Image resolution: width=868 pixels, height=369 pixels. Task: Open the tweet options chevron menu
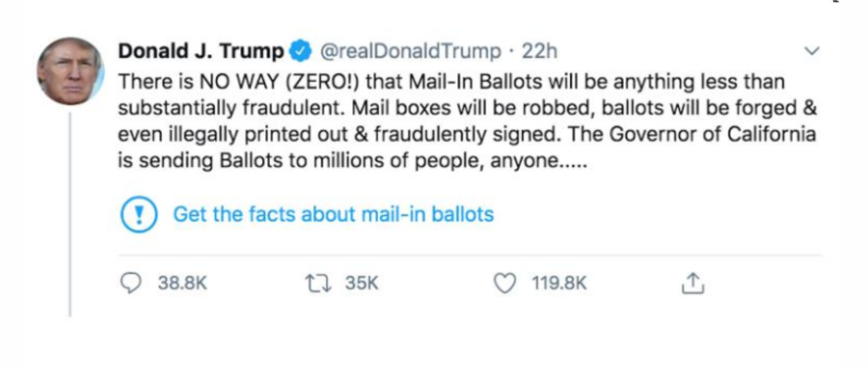[x=811, y=51]
